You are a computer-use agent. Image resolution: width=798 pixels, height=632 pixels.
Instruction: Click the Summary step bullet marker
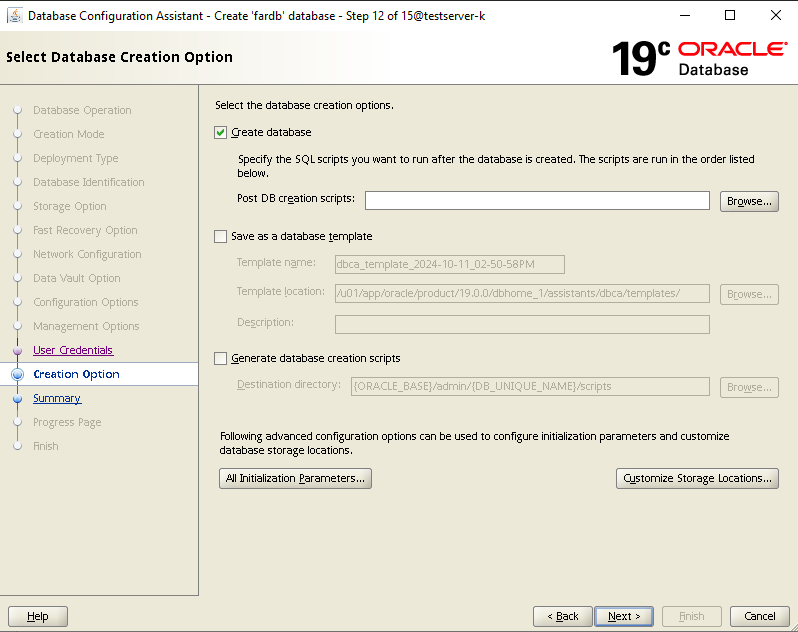pyautogui.click(x=17, y=398)
